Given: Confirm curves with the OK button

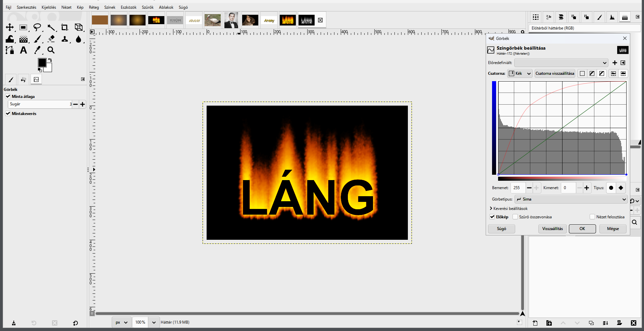Looking at the screenshot, I should [x=582, y=229].
